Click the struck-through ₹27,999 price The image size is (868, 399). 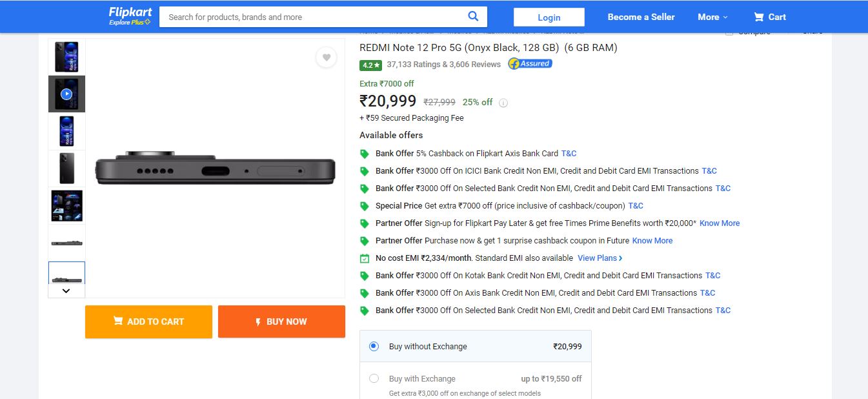(x=439, y=102)
